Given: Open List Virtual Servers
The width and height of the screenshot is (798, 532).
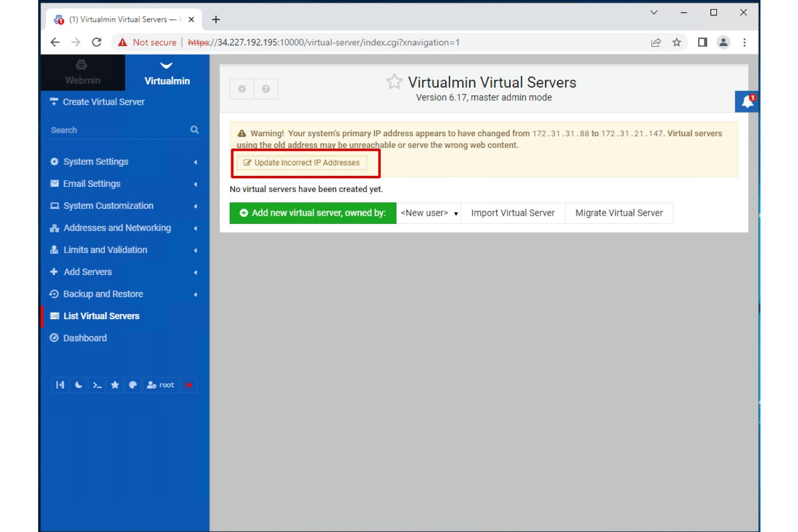Looking at the screenshot, I should click(124, 316).
